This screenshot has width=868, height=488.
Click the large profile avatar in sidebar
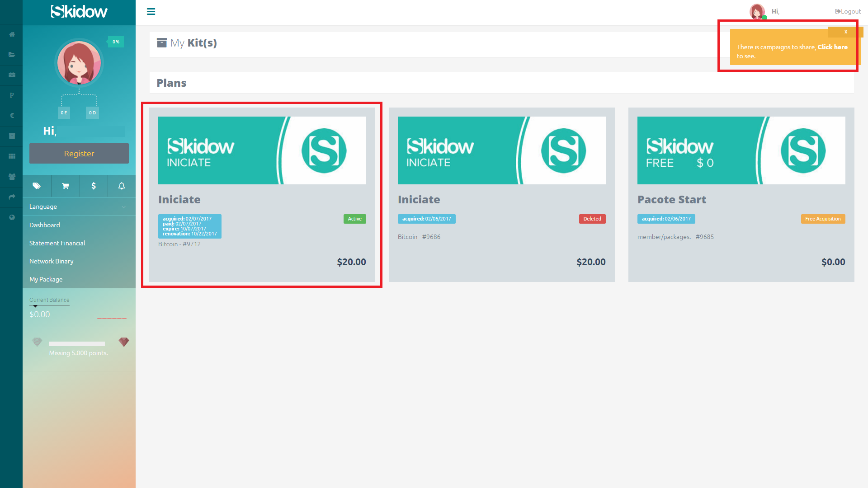tap(79, 63)
